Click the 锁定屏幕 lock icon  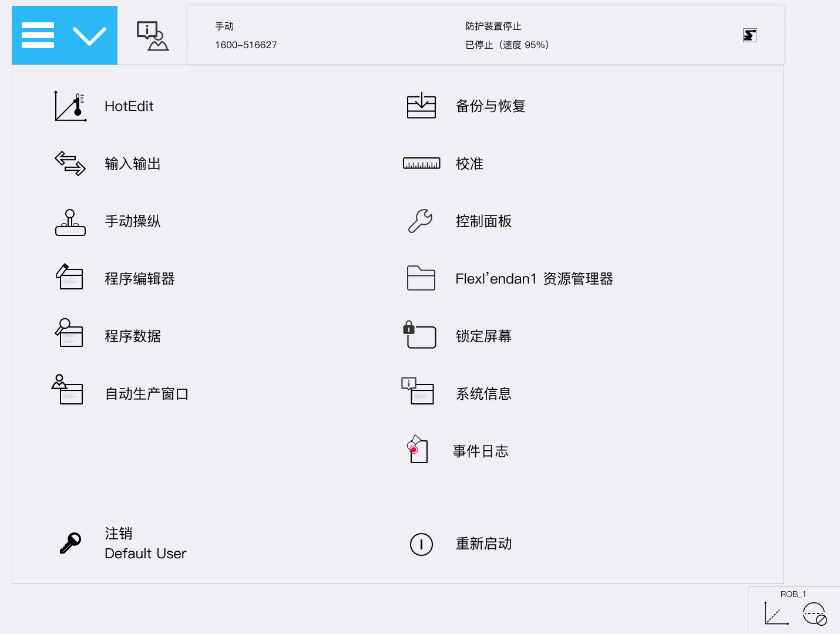click(419, 335)
